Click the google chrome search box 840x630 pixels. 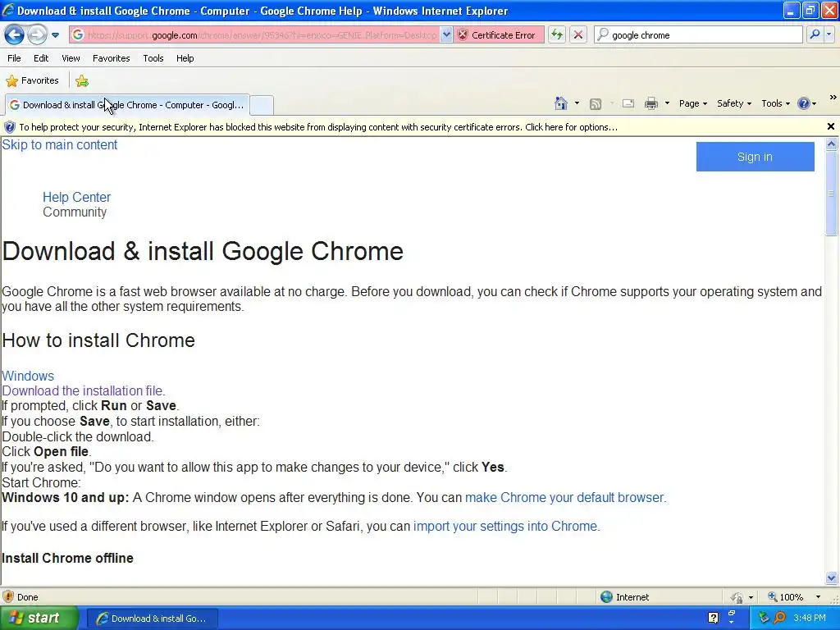point(699,35)
